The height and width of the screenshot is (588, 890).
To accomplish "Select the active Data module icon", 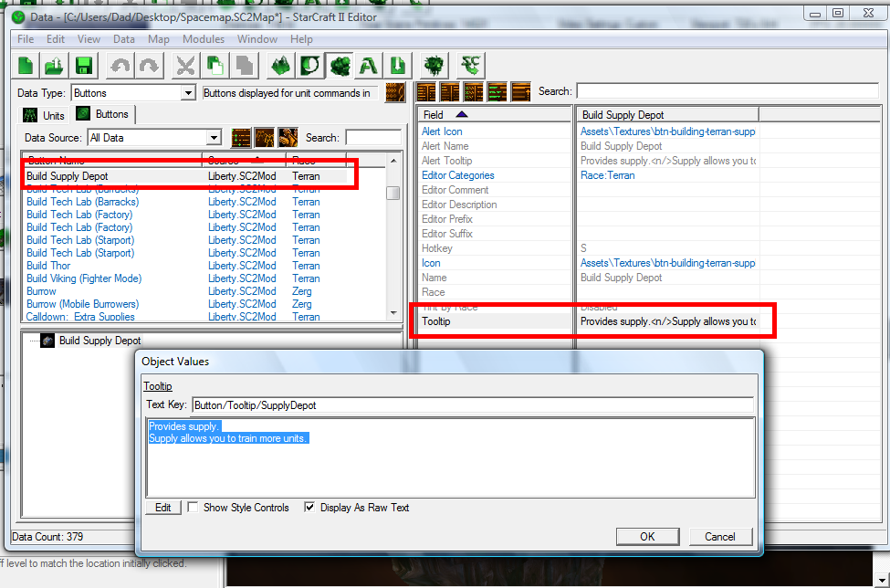I will point(340,66).
